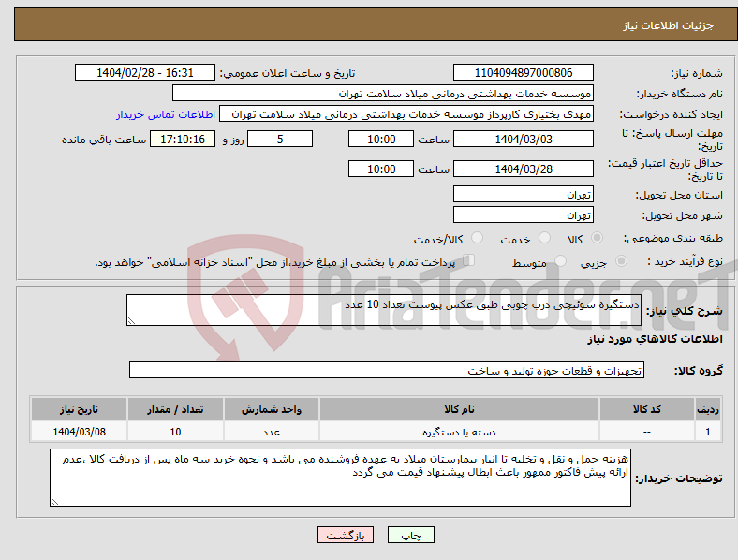This screenshot has width=738, height=560.
Task: Click the دسته یا دستگیره item cell
Action: point(459,432)
